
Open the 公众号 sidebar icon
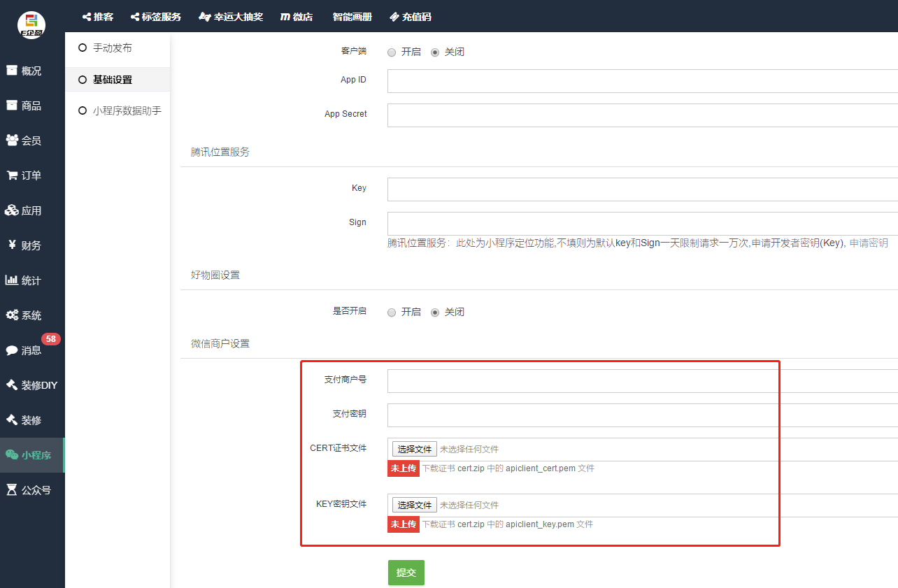[12, 490]
